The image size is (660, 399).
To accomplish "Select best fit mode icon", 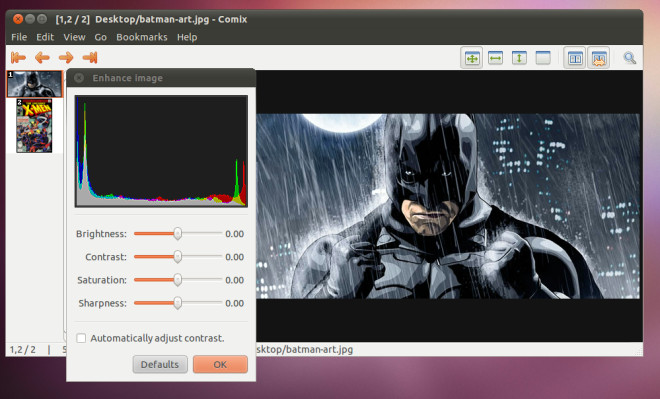I will (x=472, y=58).
